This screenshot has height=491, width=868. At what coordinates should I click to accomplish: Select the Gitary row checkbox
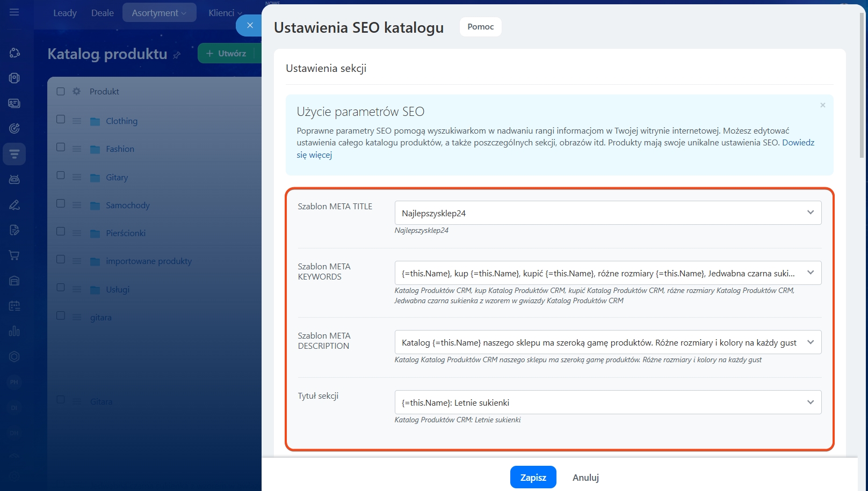(x=61, y=175)
